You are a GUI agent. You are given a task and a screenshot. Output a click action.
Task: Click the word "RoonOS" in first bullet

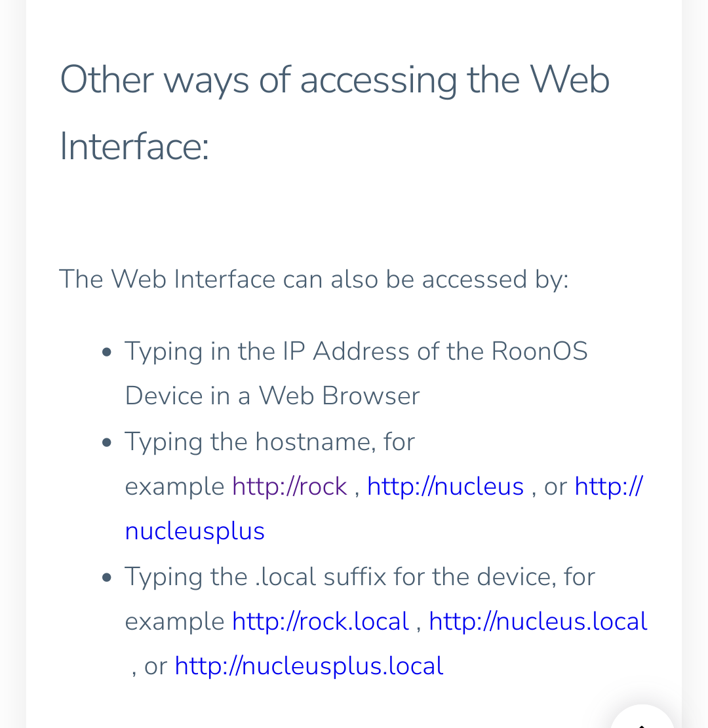point(539,352)
